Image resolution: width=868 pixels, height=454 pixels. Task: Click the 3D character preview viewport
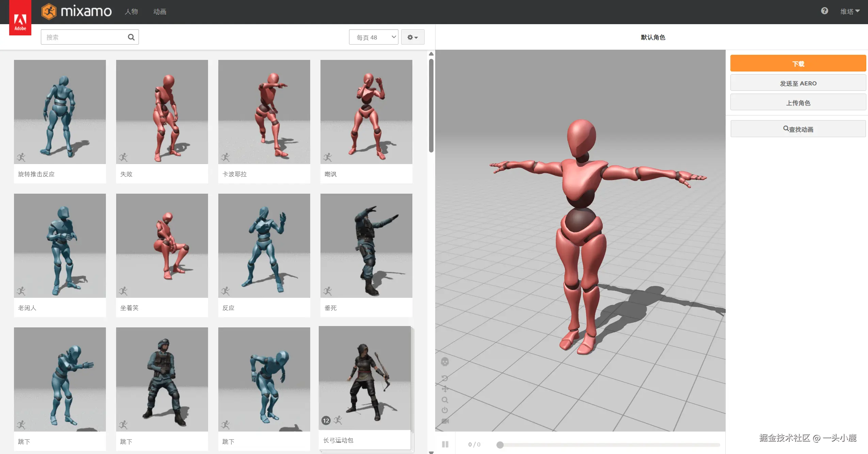click(x=580, y=240)
